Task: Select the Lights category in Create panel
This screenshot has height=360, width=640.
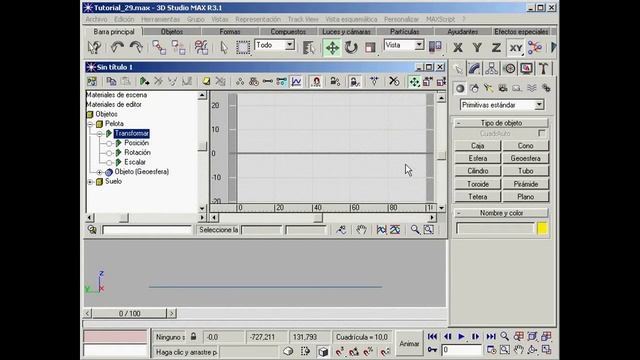Action: tap(489, 88)
